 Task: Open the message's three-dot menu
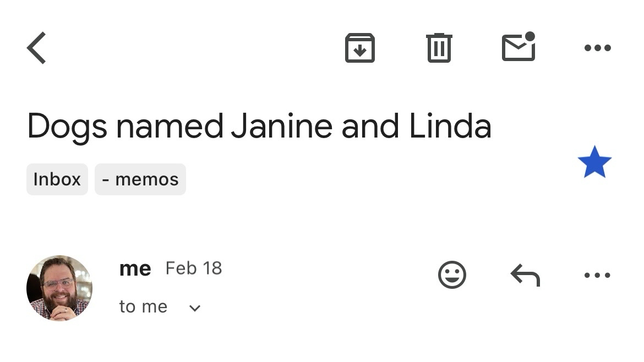597,275
